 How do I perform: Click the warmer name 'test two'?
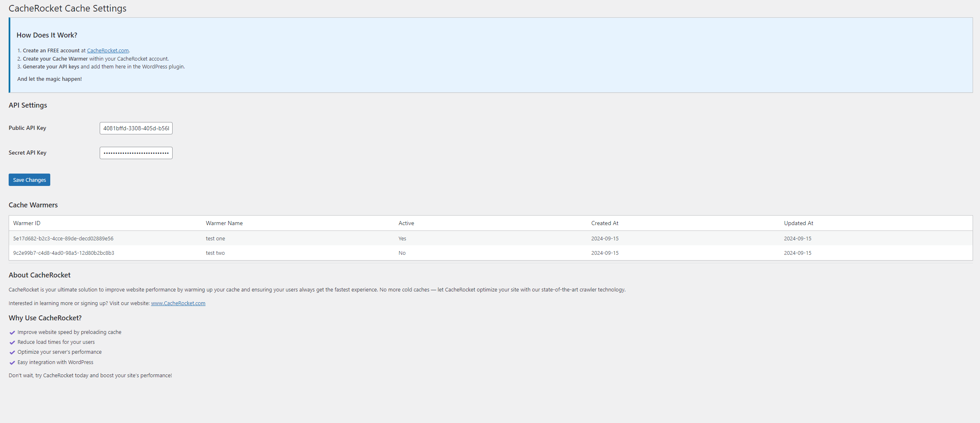(215, 253)
